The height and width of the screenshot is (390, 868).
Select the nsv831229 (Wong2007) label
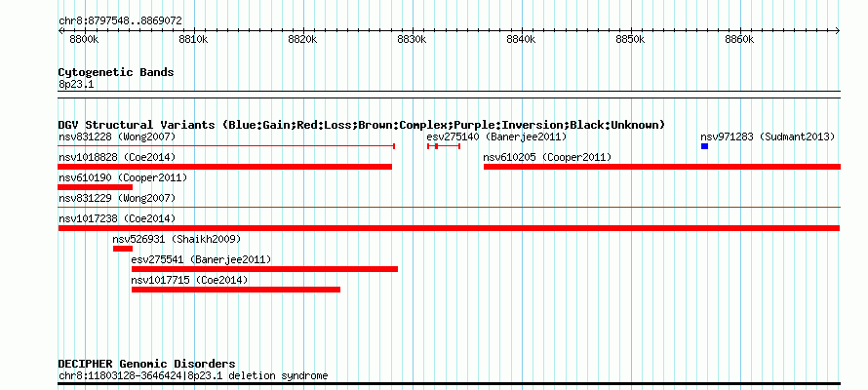(x=117, y=198)
